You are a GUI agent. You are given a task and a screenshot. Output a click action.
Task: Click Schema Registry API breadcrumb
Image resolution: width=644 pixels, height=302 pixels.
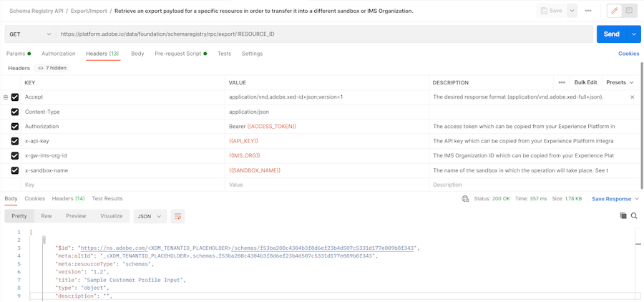[36, 11]
